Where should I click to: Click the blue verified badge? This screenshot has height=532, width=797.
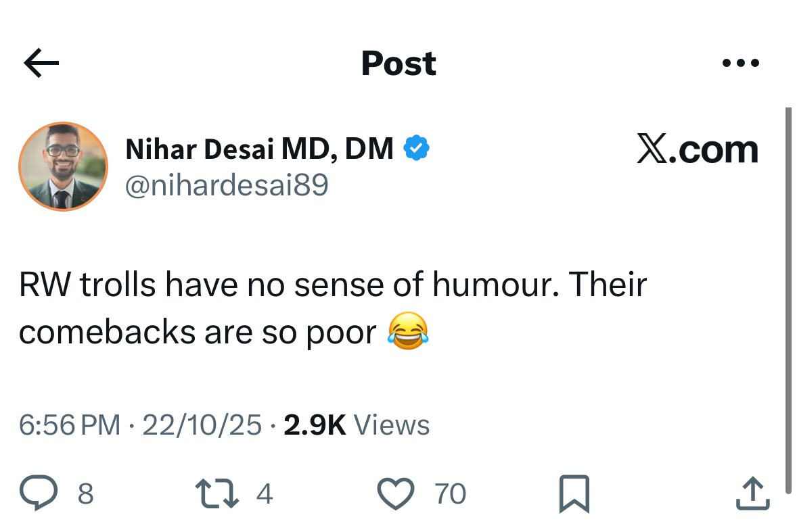[x=417, y=148]
